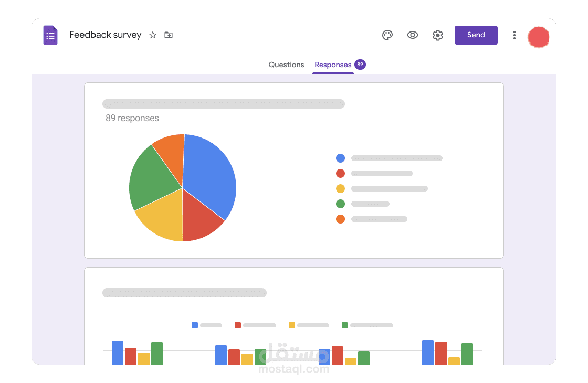The height and width of the screenshot is (383, 588).
Task: Click the Google Forms purple document icon
Action: coord(50,35)
